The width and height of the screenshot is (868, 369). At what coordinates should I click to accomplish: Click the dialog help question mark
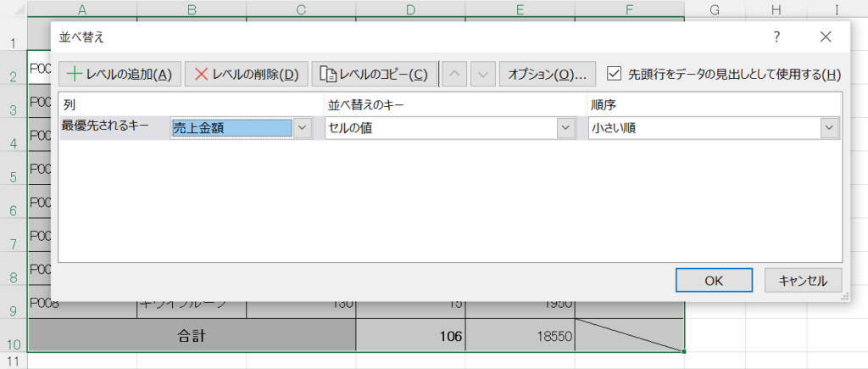coord(776,37)
